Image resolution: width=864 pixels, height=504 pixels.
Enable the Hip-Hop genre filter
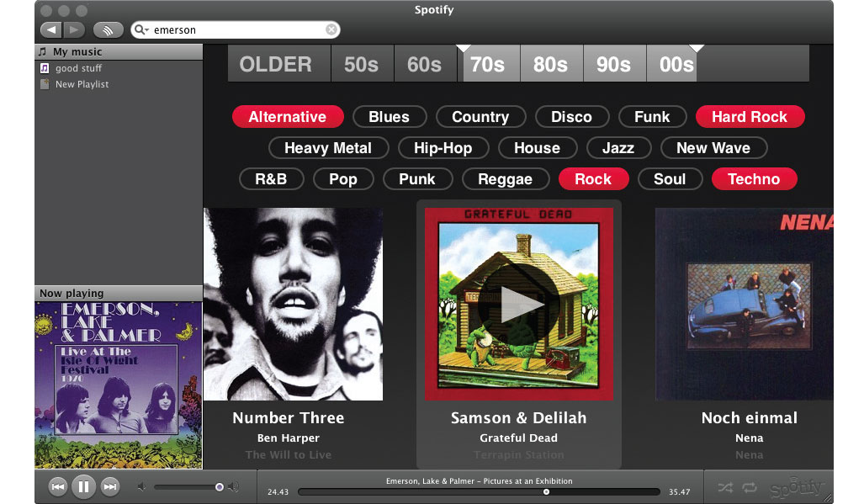point(443,147)
